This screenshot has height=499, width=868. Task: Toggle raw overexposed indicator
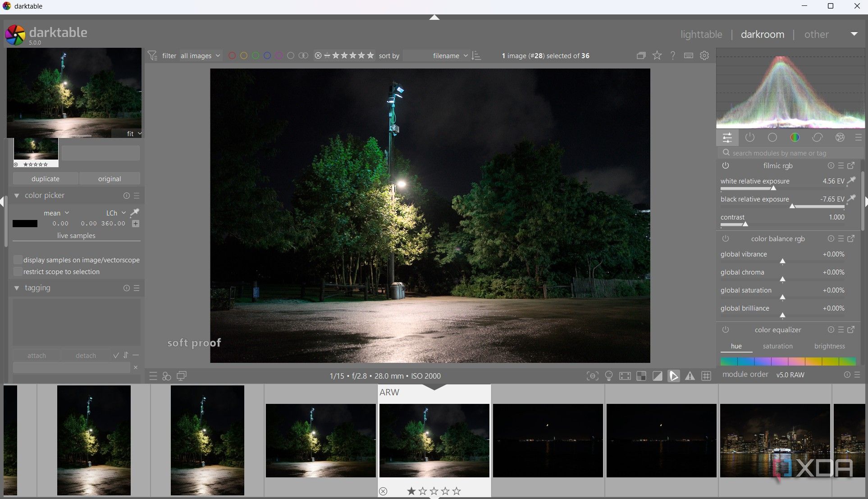[640, 375]
